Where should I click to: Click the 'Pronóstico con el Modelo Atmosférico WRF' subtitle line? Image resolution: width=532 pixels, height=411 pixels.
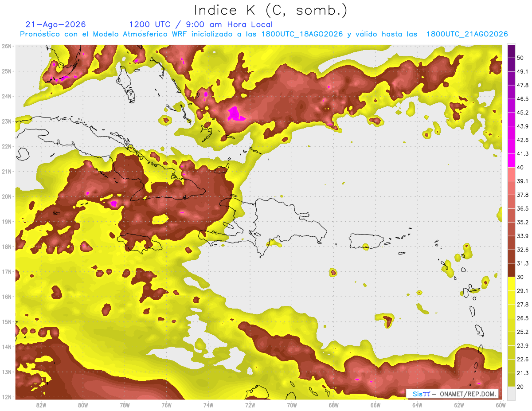click(x=263, y=34)
